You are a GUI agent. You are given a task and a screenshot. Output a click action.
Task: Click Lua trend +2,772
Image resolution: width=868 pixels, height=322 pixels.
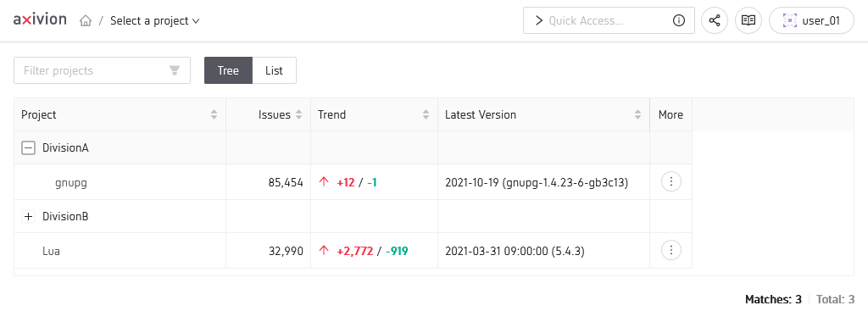pos(355,251)
